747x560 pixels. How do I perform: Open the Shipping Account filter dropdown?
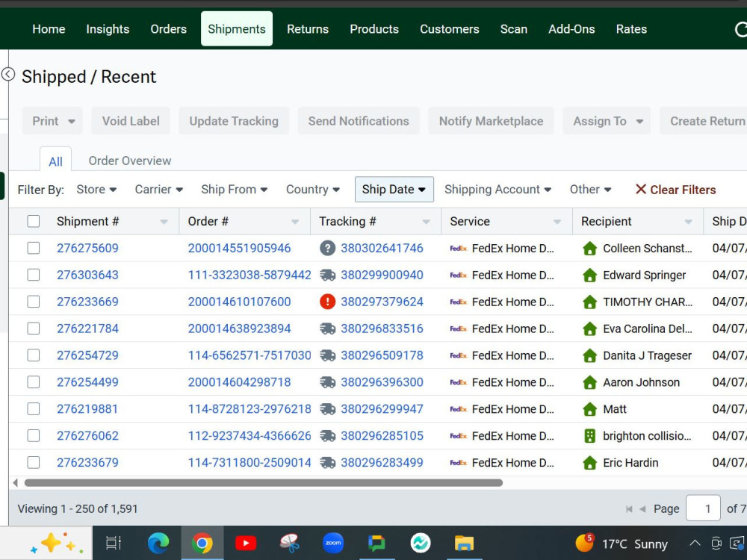498,189
